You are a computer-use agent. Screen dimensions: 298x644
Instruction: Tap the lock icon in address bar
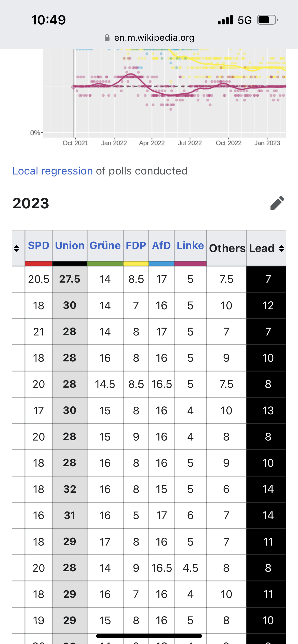tap(107, 38)
